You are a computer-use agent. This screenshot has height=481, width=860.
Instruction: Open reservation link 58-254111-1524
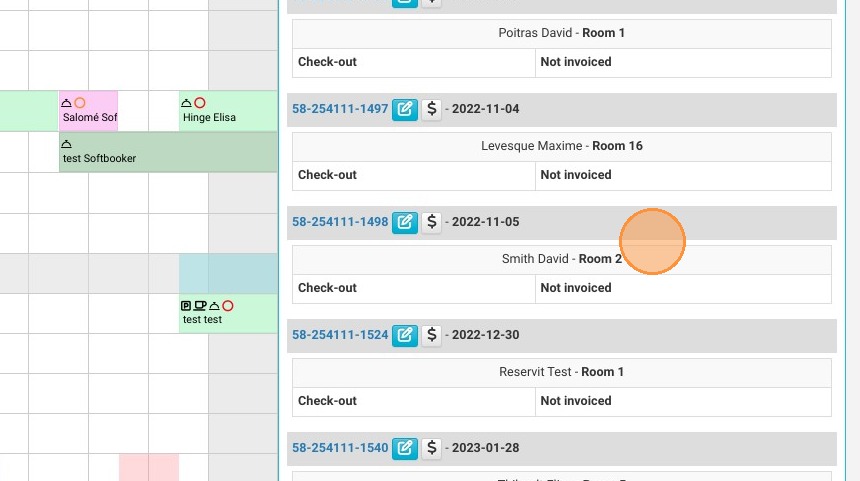tap(340, 335)
